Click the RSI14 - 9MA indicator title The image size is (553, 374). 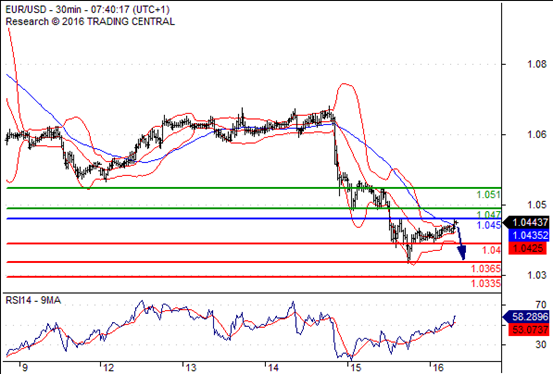(33, 301)
